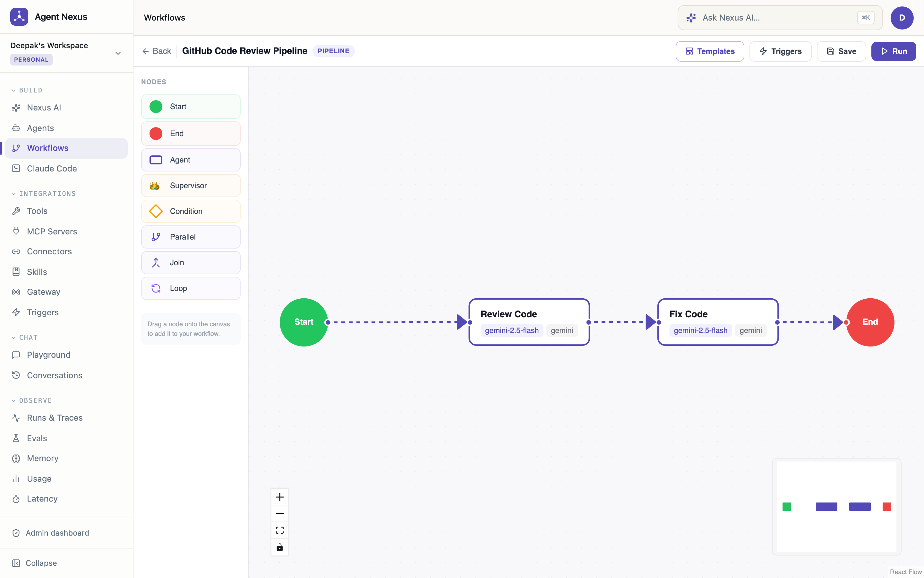Click the green Start node on canvas

pos(304,322)
